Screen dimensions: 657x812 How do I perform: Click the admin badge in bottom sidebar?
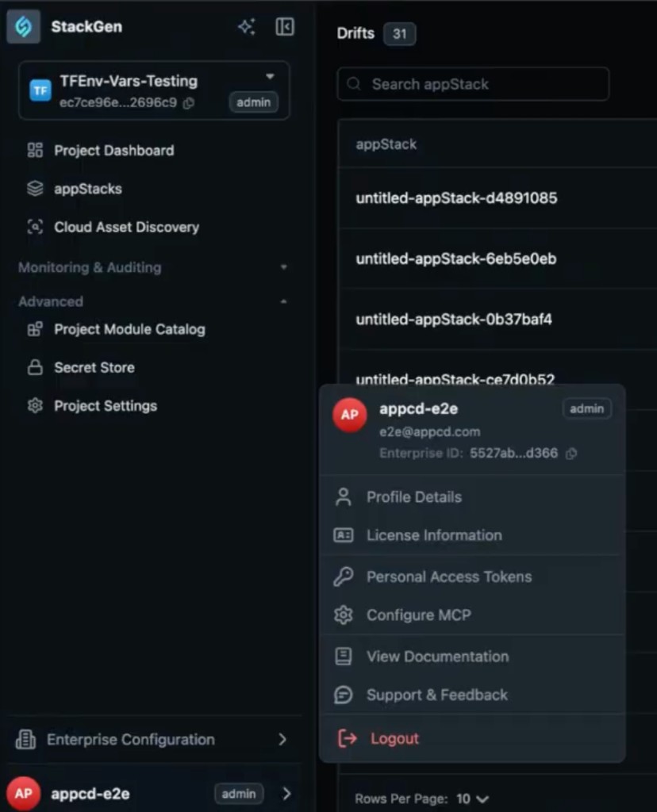click(238, 793)
